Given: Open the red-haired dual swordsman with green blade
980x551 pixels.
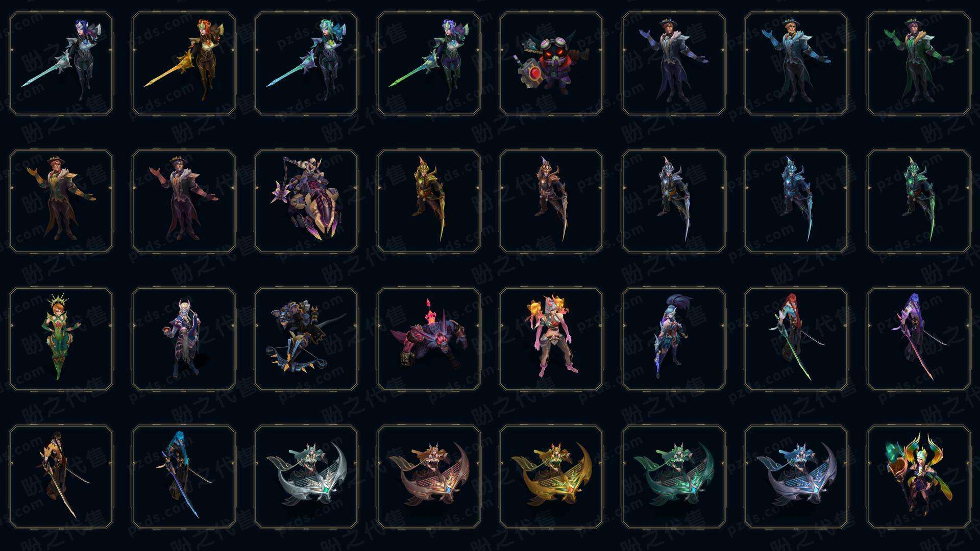Looking at the screenshot, I should click(796, 339).
